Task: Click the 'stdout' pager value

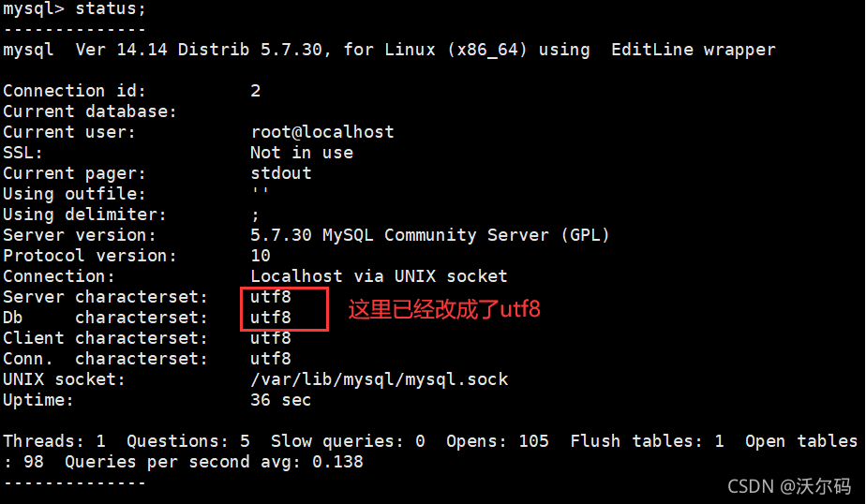Action: [x=280, y=173]
